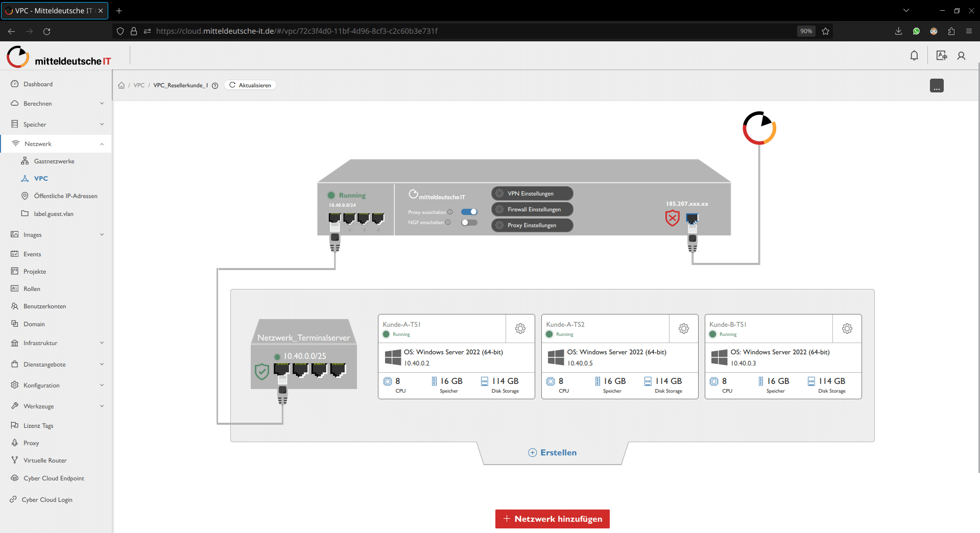
Task: Click info icon next to NGF einschalten
Action: coord(448,222)
